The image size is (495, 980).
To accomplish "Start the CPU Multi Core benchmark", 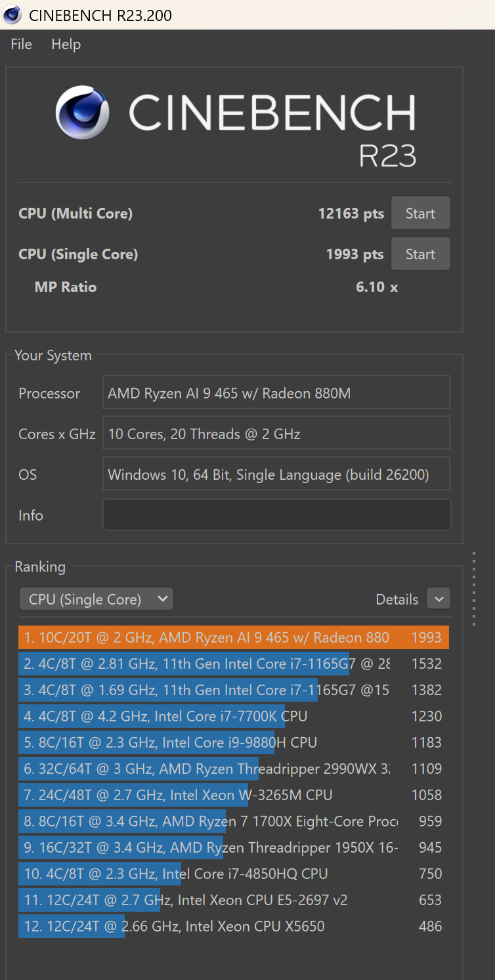I will pos(420,213).
